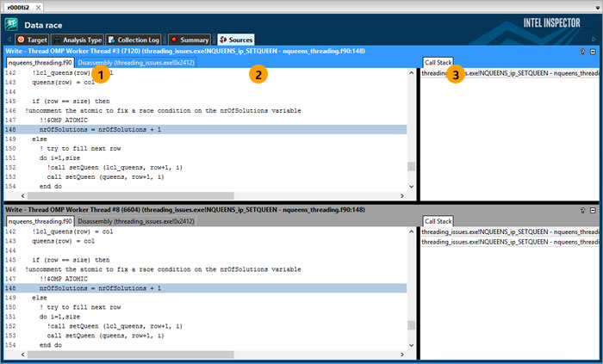
Task: Click the scroll-right arrow in Thread #8 code view
Action: coord(402,355)
